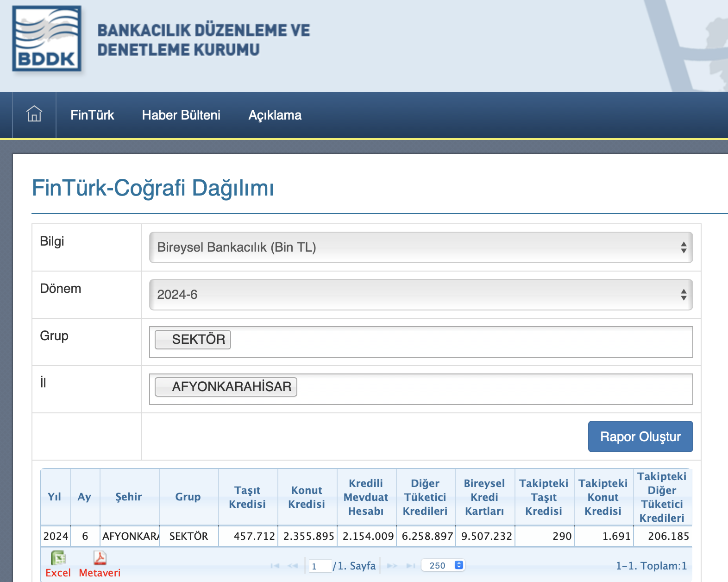Sort by the Yıl column header
Viewport: 728px width, 582px height.
[x=55, y=497]
